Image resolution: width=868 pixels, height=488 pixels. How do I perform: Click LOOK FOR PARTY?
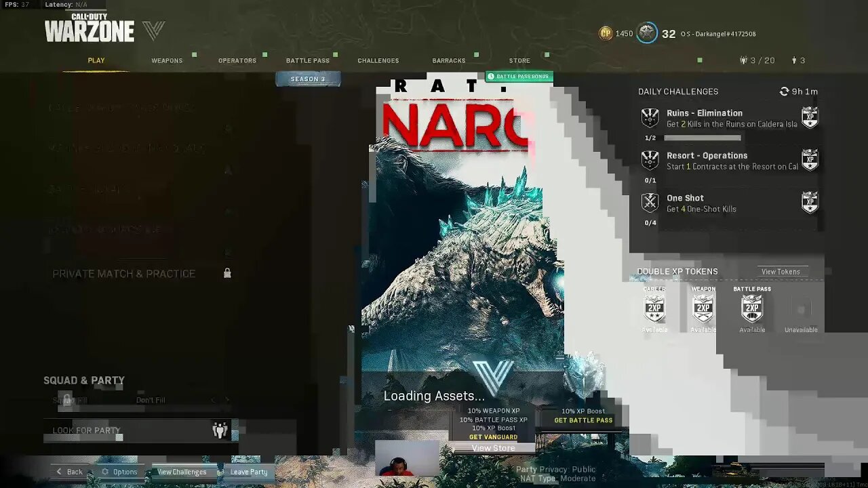[140, 430]
